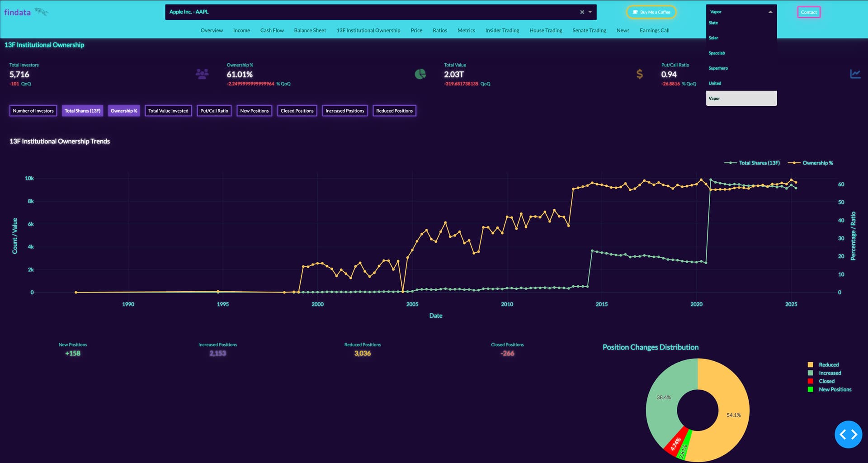Click the Ownership % pie icon
868x463 pixels.
pos(420,74)
